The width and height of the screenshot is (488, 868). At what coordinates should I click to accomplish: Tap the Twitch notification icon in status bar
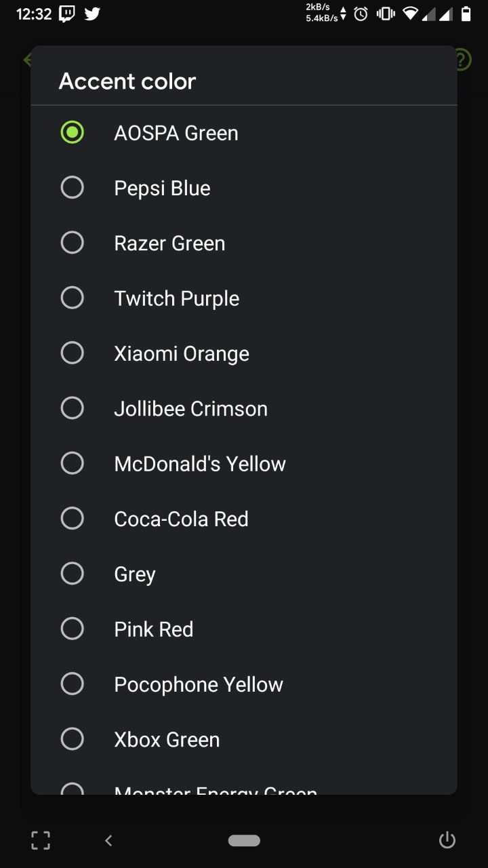(67, 14)
